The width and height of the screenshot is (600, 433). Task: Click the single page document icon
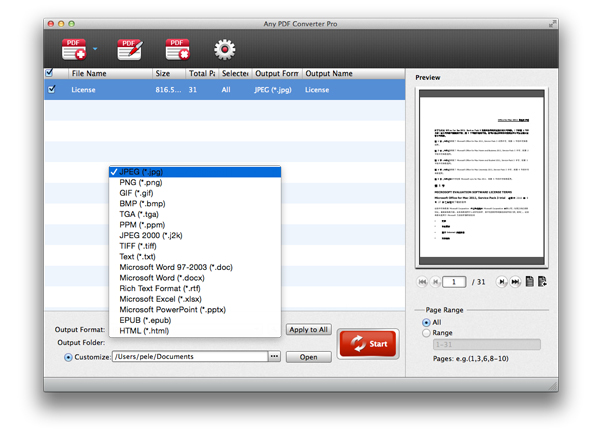click(x=530, y=282)
